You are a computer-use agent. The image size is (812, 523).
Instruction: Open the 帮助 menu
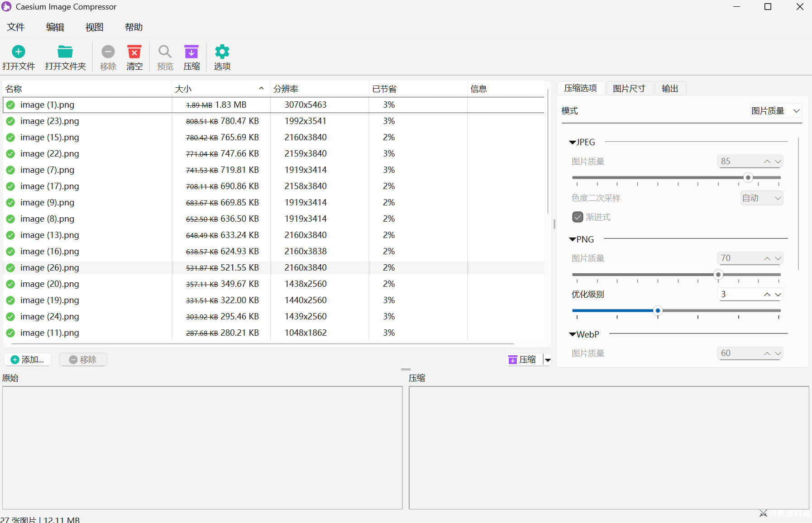click(x=134, y=27)
